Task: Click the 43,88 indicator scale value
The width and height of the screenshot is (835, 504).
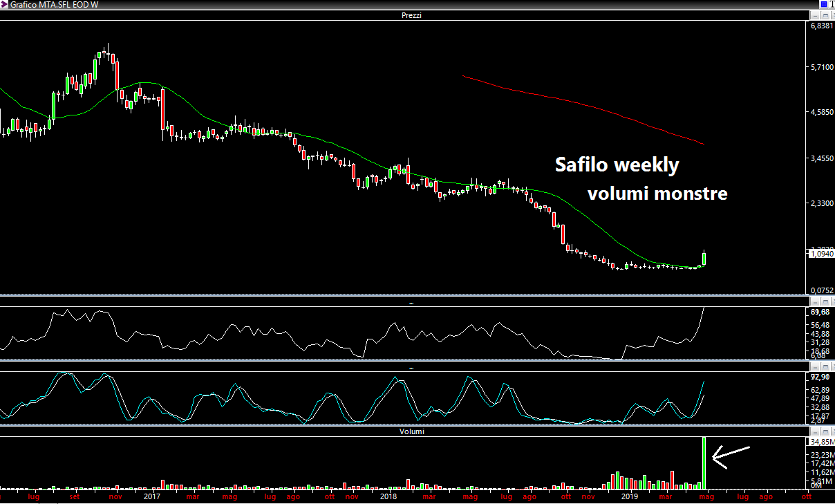Action: tap(820, 334)
